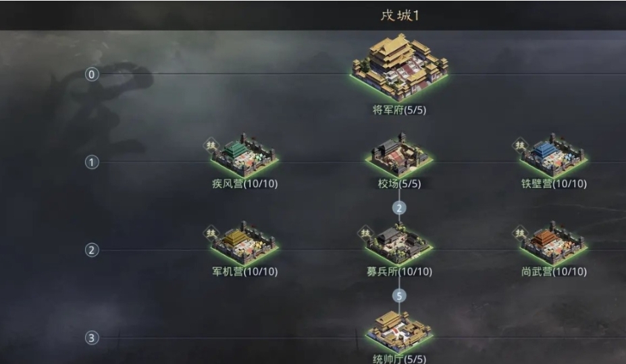Open the 铁壁营 blue-roofed camp
The image size is (626, 364).
[554, 156]
